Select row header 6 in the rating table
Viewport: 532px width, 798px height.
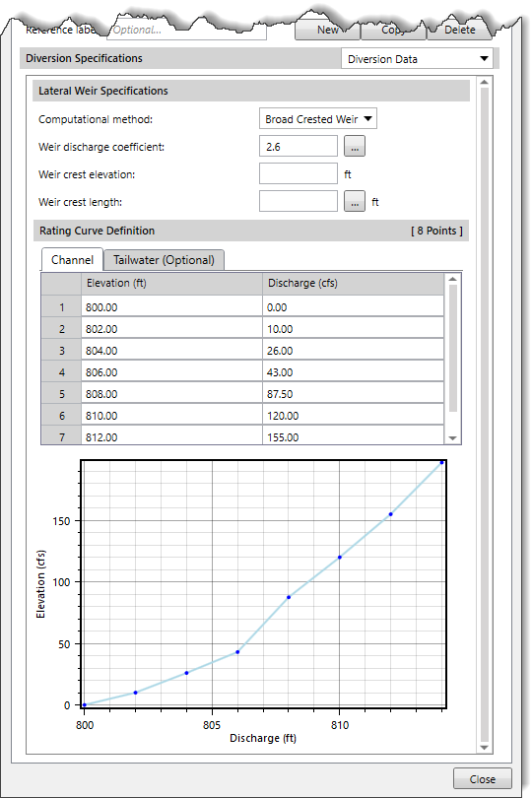(x=62, y=416)
